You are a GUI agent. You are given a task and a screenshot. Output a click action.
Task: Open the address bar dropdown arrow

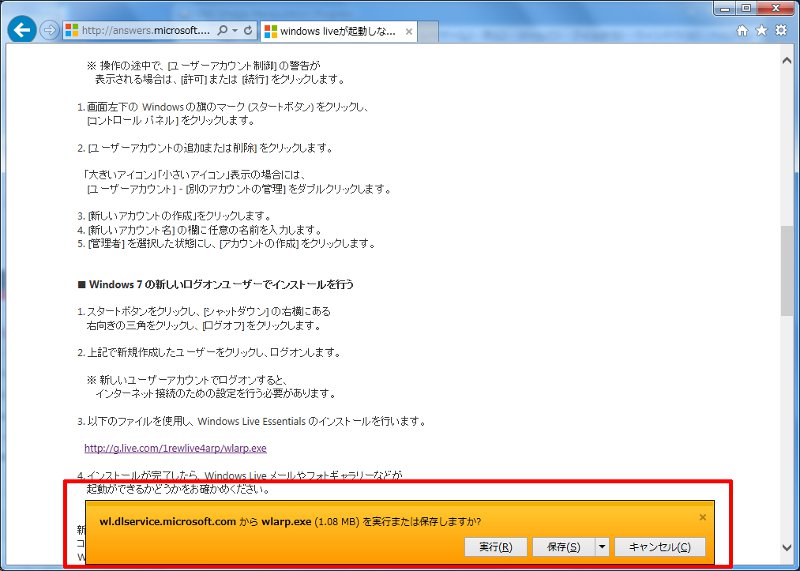pos(235,31)
